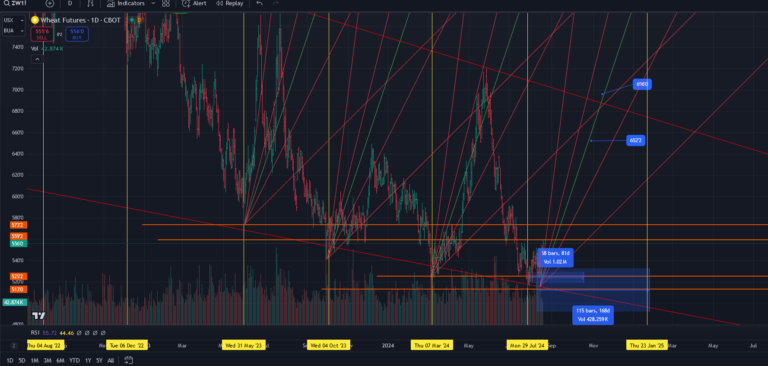Click the orange delayed data D badge

click(x=139, y=20)
